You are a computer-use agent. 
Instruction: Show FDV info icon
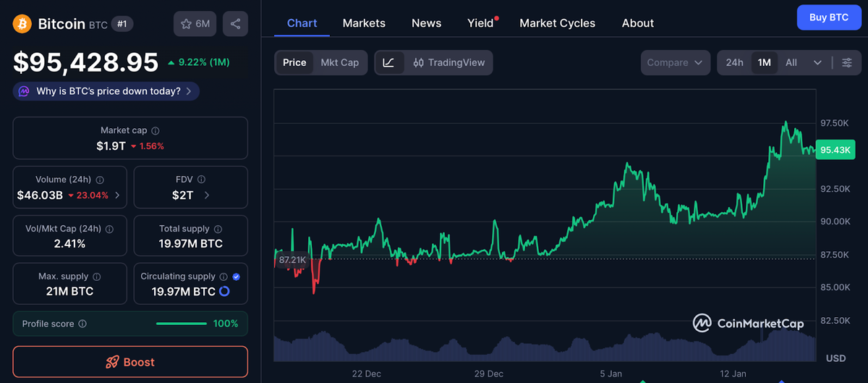click(x=202, y=180)
